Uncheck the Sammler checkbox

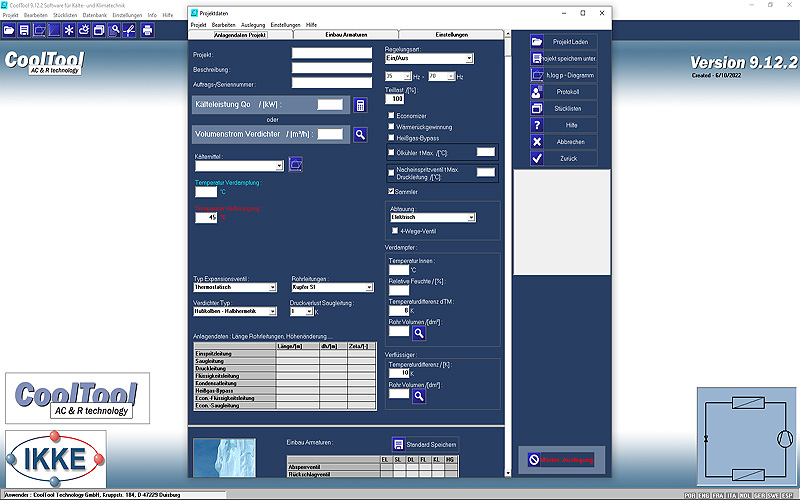coord(392,191)
